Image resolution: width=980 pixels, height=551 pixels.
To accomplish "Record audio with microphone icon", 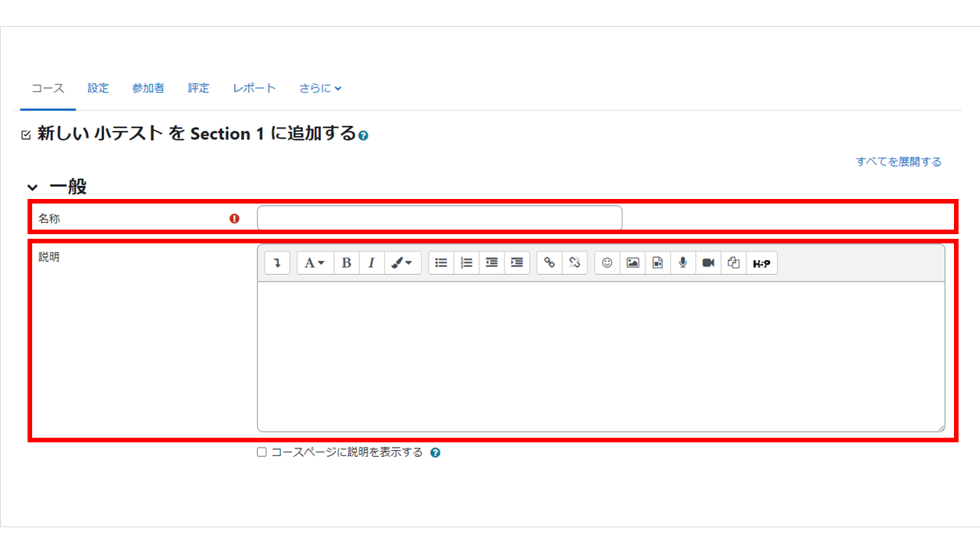I will click(683, 262).
